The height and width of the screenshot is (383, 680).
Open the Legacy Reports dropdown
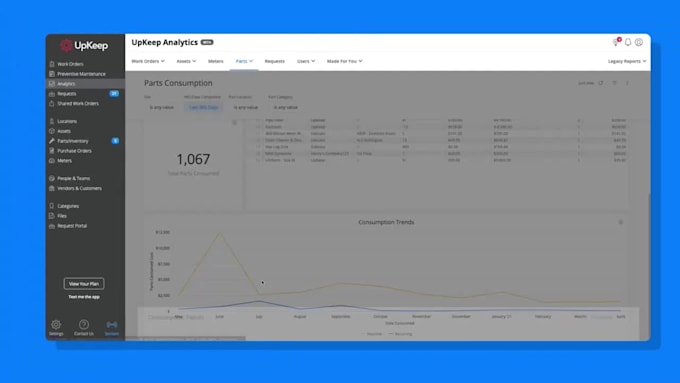[x=627, y=61]
